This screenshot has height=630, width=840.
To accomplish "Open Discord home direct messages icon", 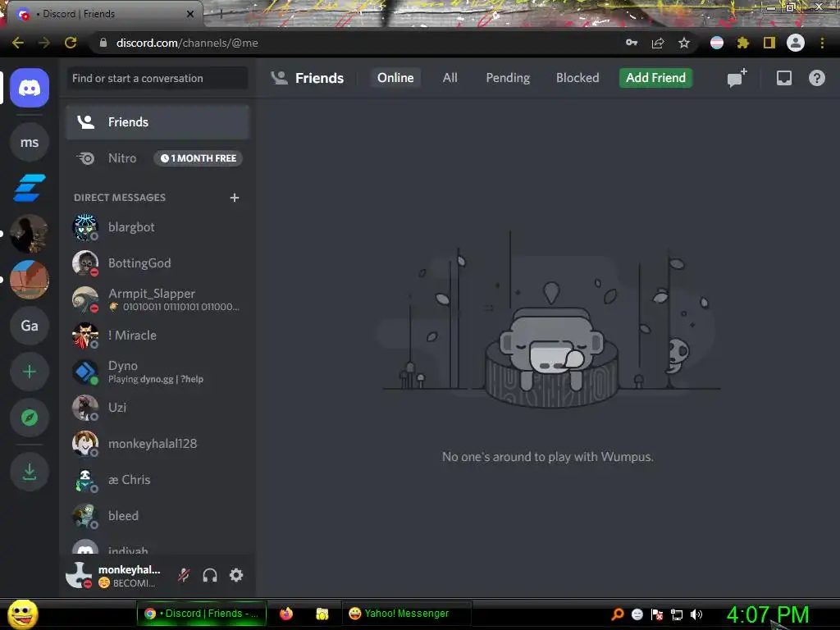I will coord(30,88).
